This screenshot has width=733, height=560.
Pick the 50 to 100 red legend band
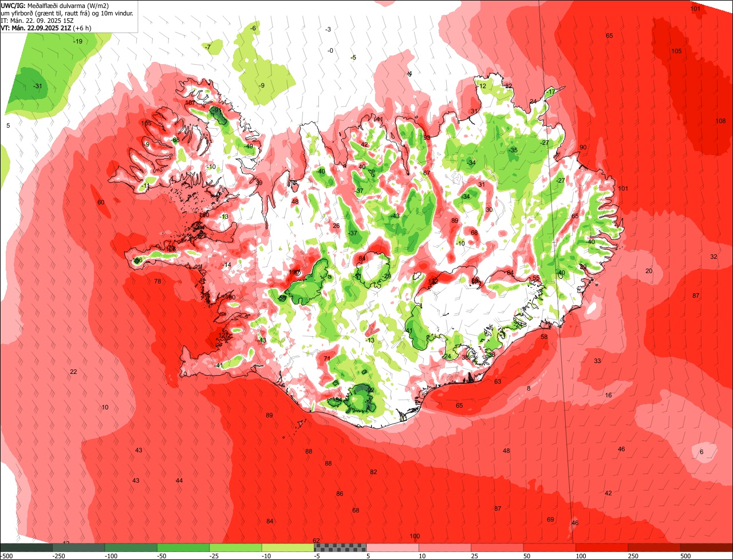pyautogui.click(x=550, y=547)
